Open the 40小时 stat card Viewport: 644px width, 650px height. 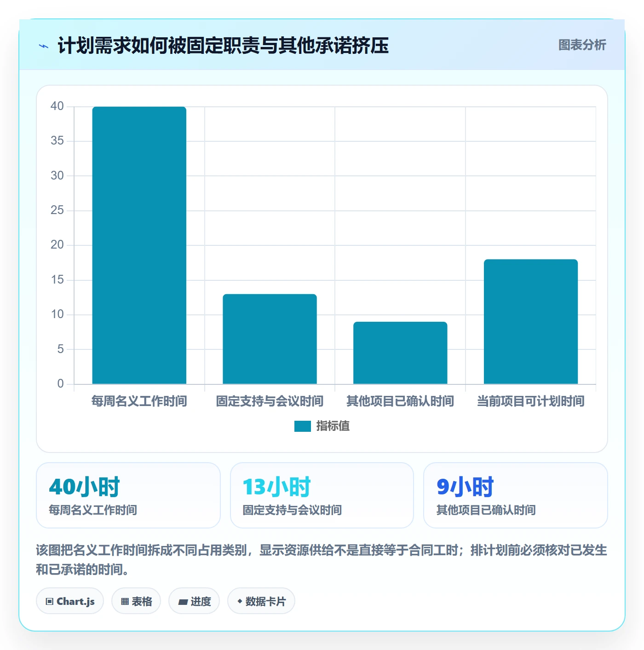pos(128,495)
